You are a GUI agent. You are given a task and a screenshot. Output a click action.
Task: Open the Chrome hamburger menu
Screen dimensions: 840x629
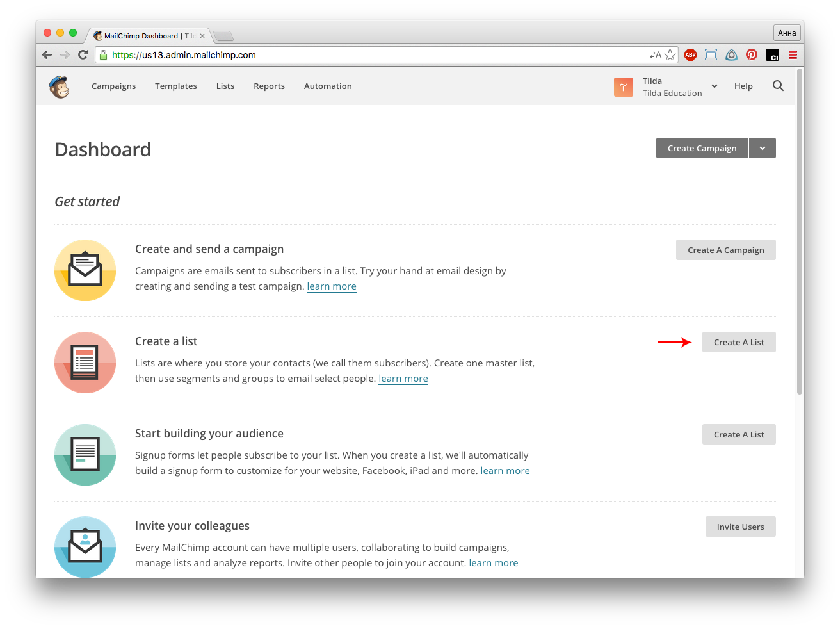click(x=793, y=55)
